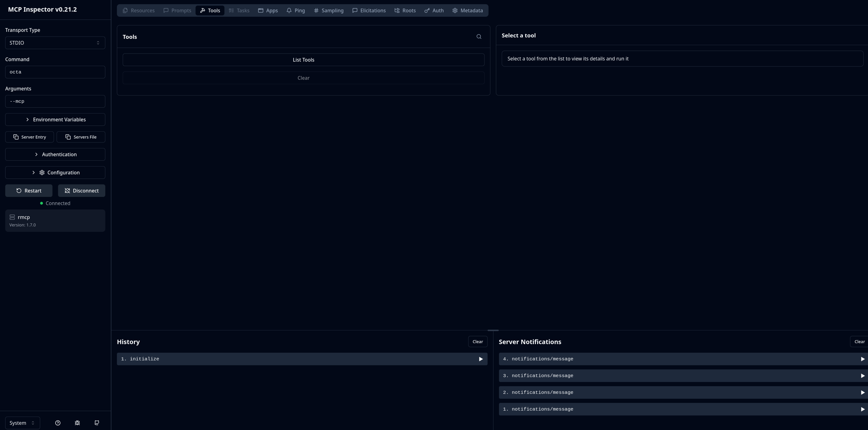Viewport: 868px width, 430px height.
Task: Expand notification 4 message entry
Action: coord(683,359)
